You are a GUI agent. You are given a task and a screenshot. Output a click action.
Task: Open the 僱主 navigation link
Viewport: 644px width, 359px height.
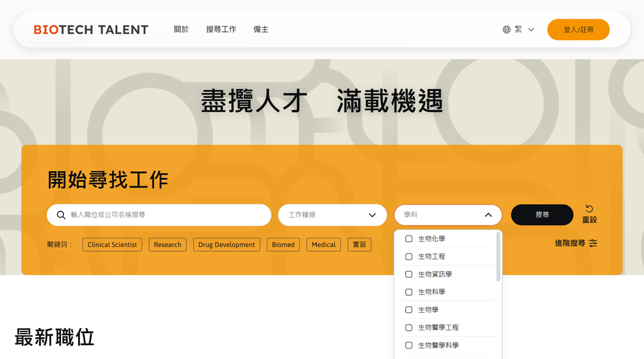261,30
